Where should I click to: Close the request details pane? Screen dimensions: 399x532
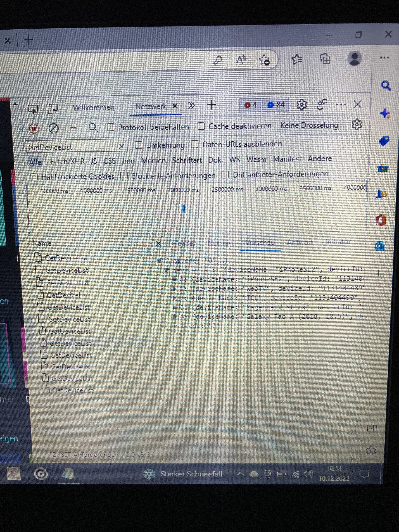click(x=158, y=244)
